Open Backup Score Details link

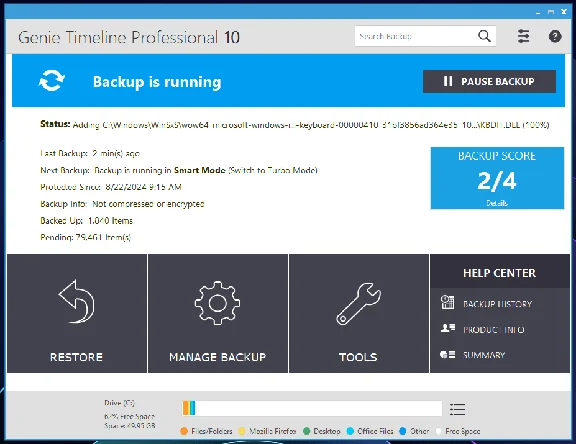point(497,203)
